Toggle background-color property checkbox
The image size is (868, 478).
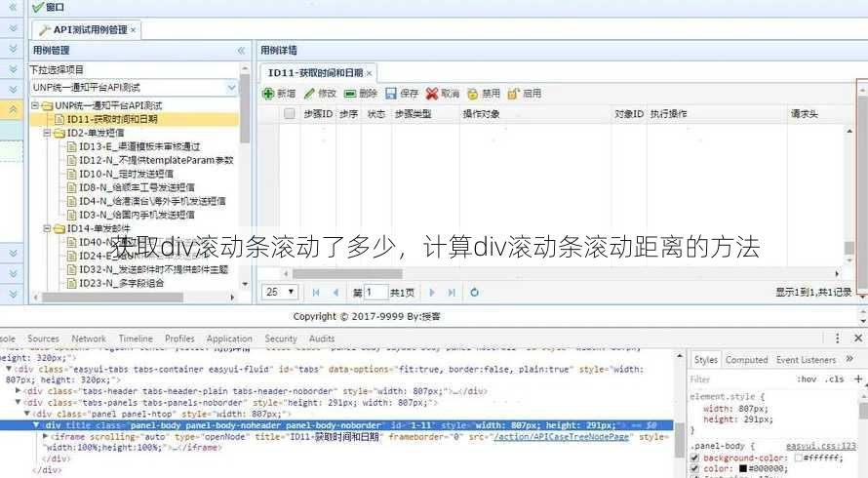[694, 458]
